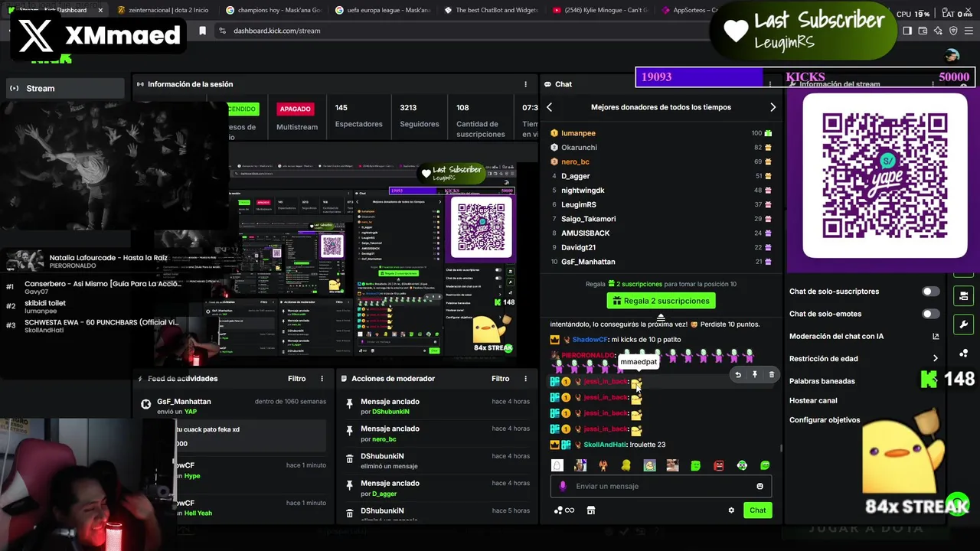Open emoji picker in message box

(759, 486)
